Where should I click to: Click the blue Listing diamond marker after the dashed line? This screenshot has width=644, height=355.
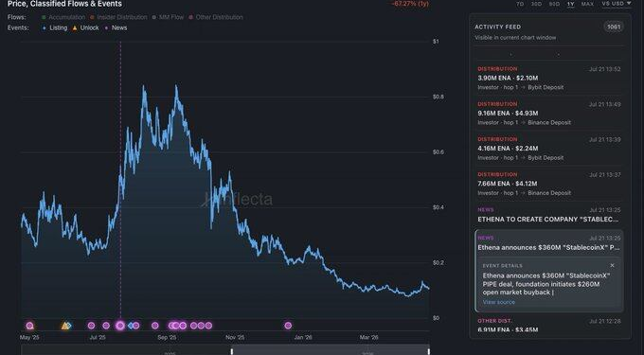tap(131, 326)
